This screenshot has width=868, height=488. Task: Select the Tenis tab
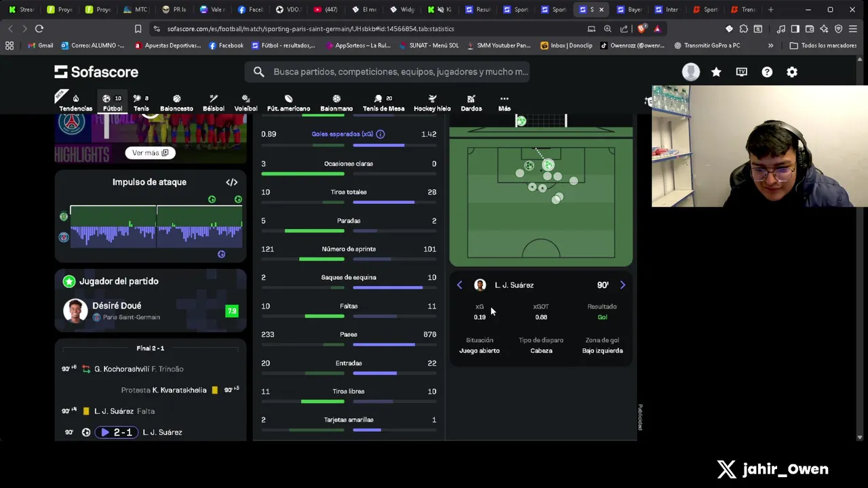[141, 103]
